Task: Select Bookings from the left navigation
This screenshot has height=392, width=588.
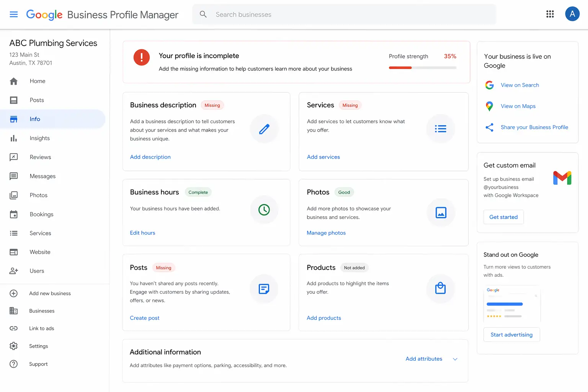Action: click(41, 214)
